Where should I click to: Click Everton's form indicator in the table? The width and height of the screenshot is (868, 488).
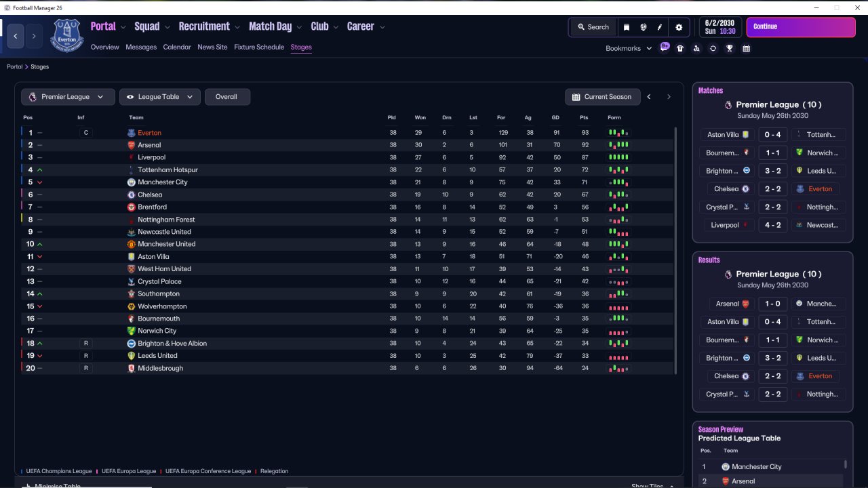click(x=618, y=133)
